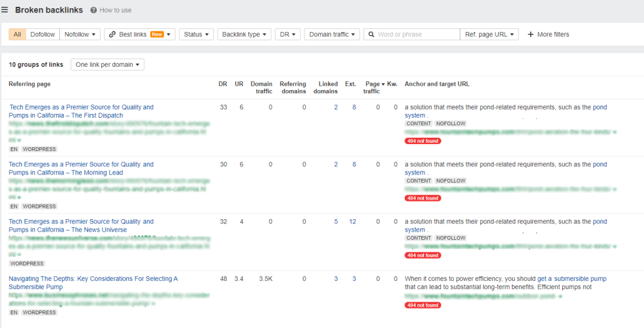Click the WORDPRESS tag in News Universe row

pyautogui.click(x=26, y=263)
